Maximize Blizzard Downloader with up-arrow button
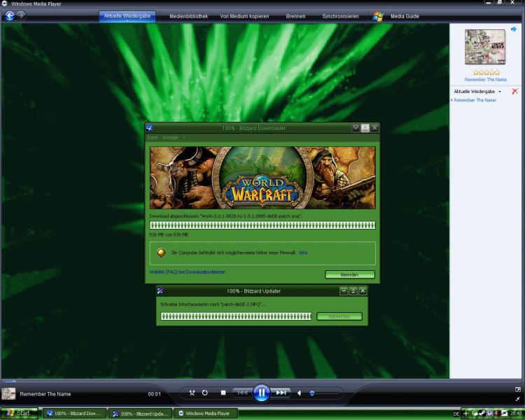Viewport: 525px width, 420px height. coord(365,128)
